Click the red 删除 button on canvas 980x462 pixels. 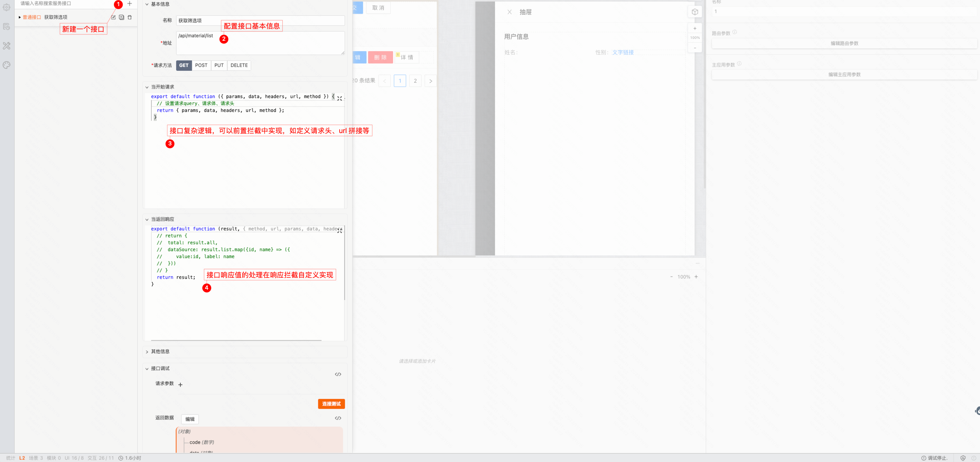pos(380,57)
